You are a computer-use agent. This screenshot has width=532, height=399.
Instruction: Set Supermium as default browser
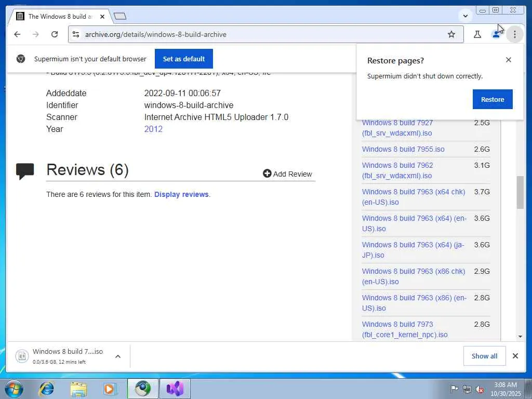point(184,59)
